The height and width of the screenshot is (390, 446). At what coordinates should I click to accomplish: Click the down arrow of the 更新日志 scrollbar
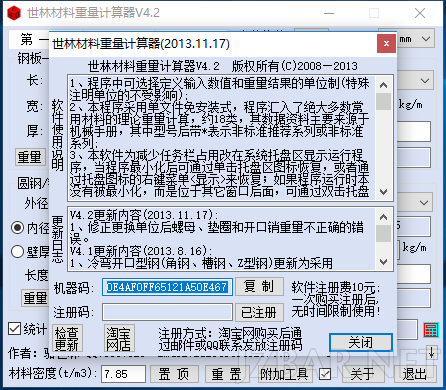pos(383,262)
